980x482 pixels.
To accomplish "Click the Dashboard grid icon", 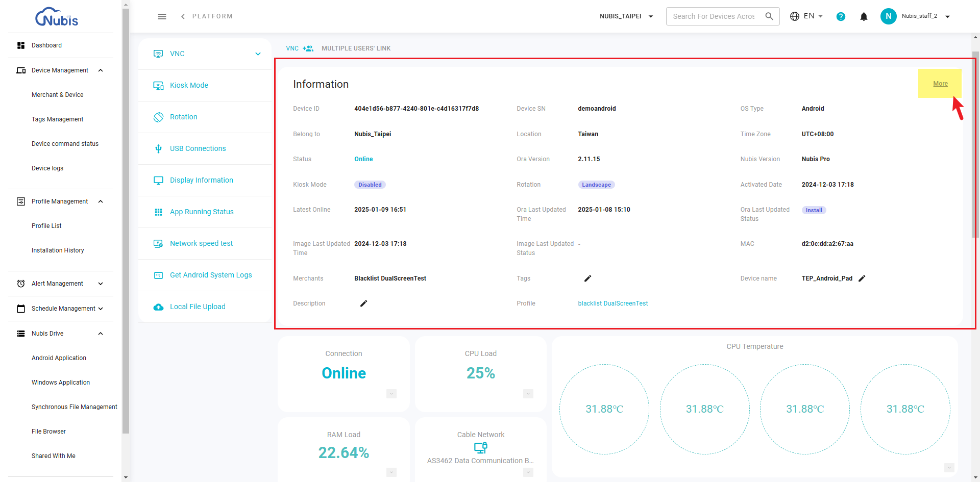I will point(21,45).
